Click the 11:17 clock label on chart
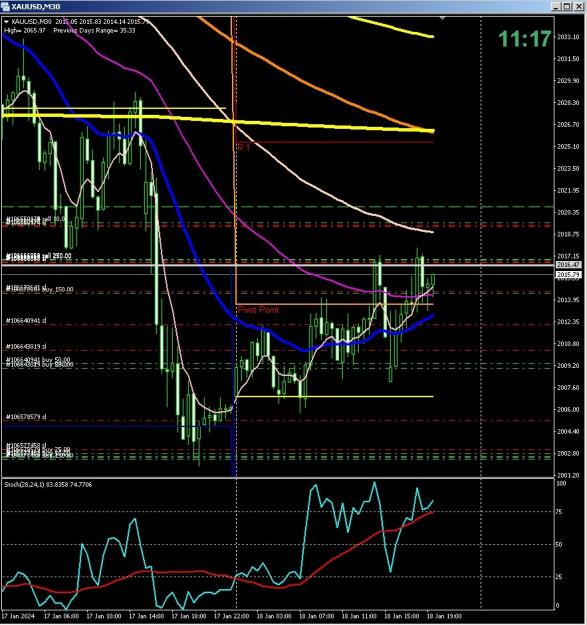The height and width of the screenshot is (625, 587). click(x=525, y=39)
